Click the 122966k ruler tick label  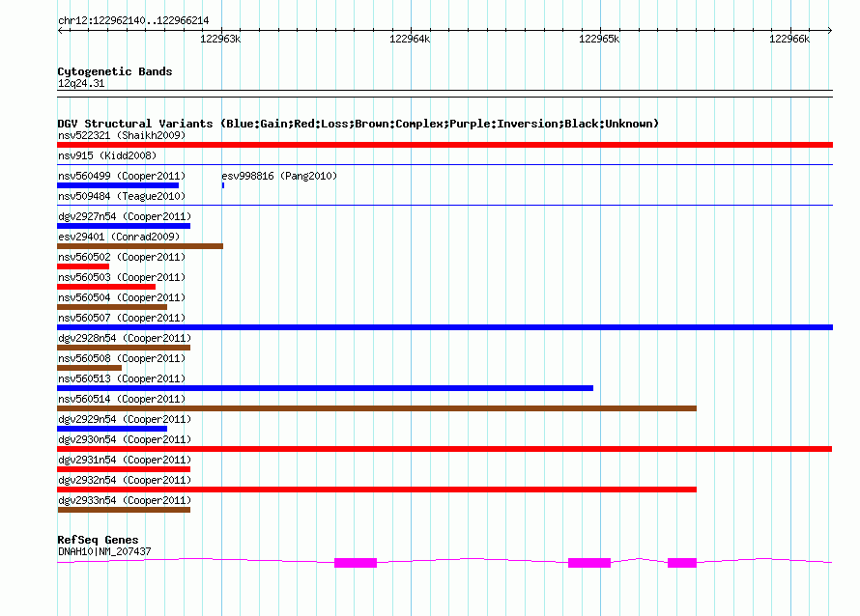tap(789, 39)
